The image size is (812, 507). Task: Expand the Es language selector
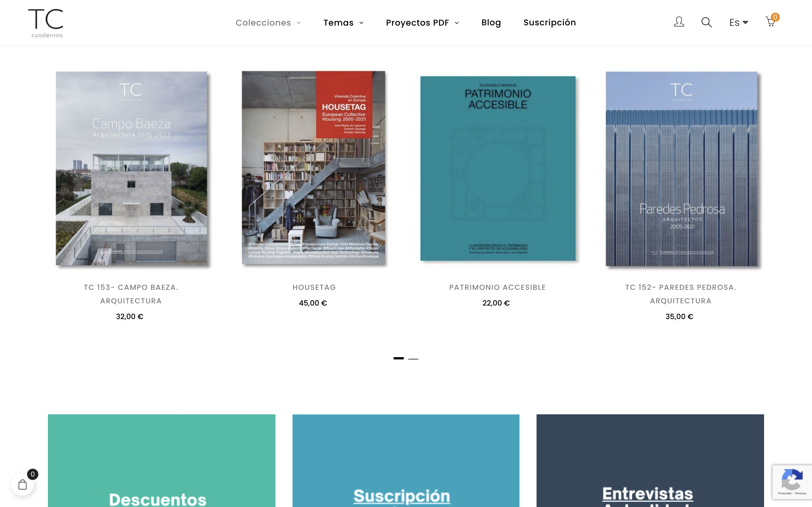point(738,23)
